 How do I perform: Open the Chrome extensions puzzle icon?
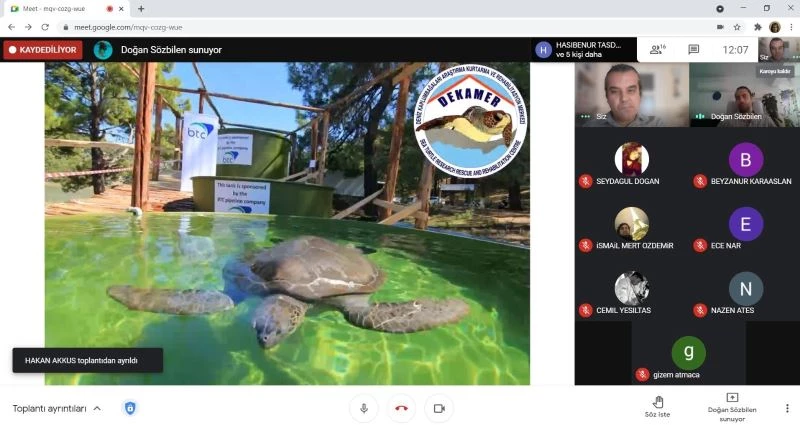coord(756,27)
